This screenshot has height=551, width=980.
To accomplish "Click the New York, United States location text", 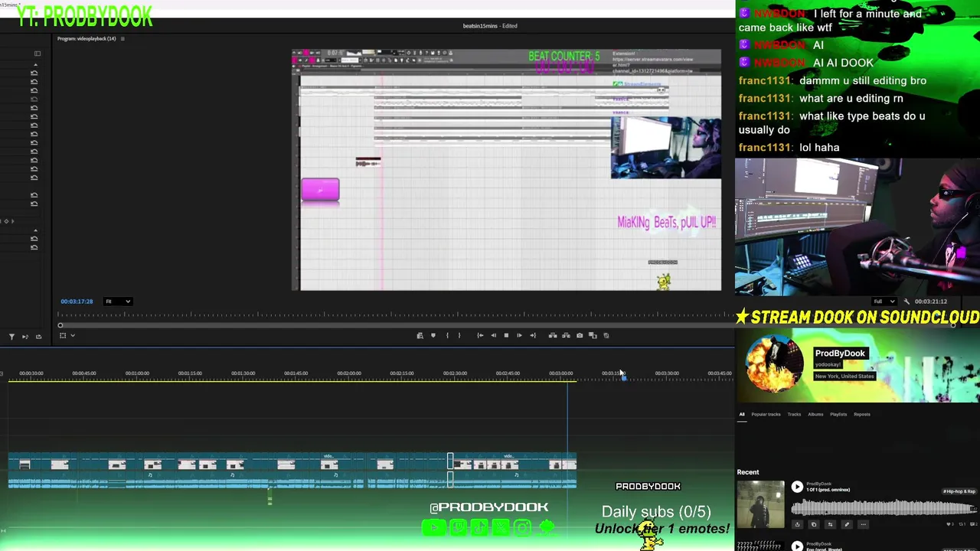I will tap(844, 377).
